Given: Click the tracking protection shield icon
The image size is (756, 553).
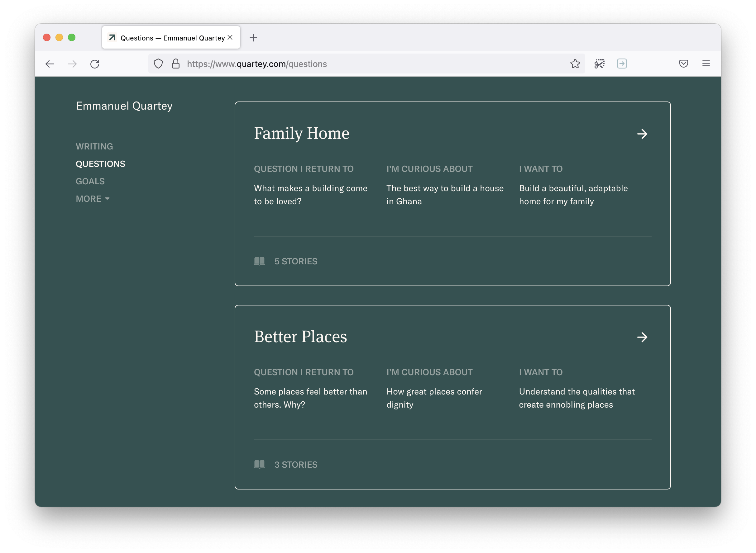Looking at the screenshot, I should [158, 64].
